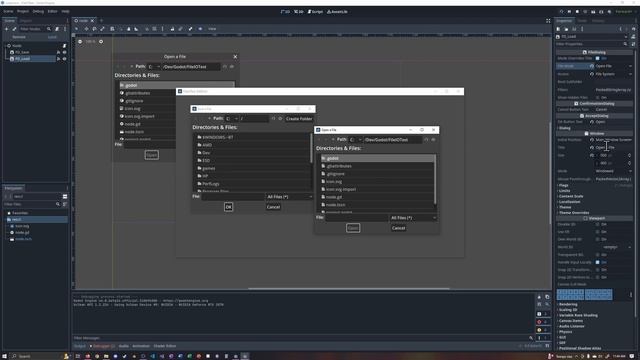Click Cancel in the running Open a File dialog
640x360 pixels.
pos(398,228)
